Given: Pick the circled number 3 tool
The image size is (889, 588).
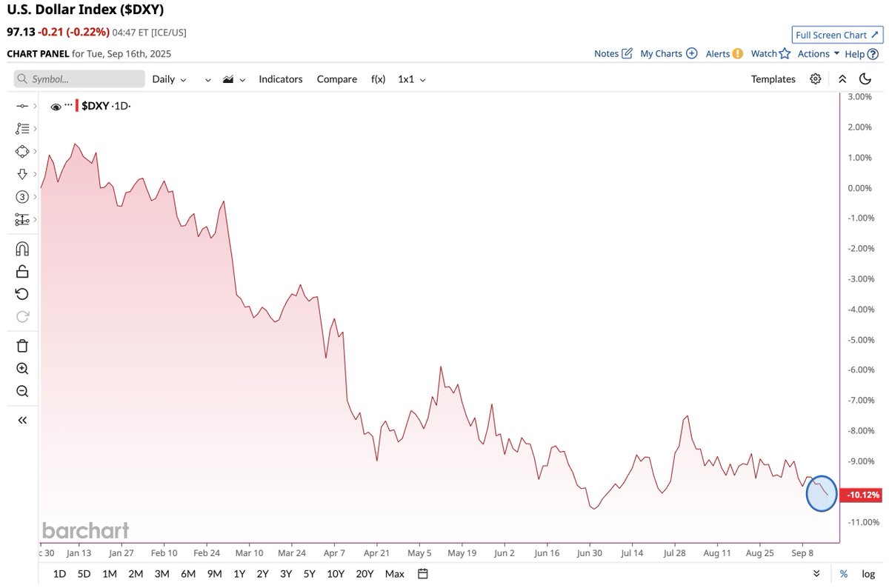Looking at the screenshot, I should [x=21, y=197].
